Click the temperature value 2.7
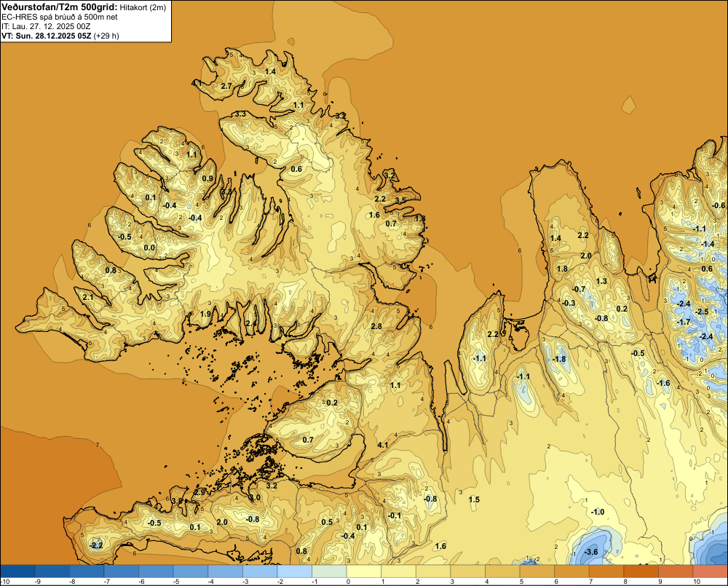The image size is (728, 586). point(226,87)
